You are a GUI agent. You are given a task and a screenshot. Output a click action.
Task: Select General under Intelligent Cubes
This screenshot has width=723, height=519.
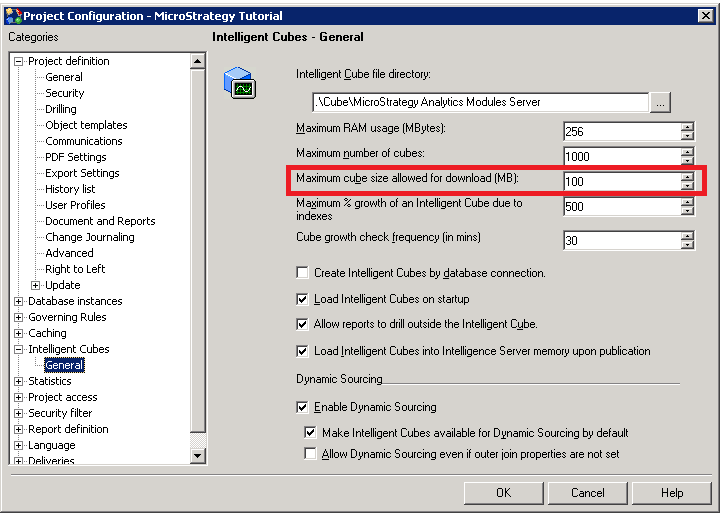point(64,365)
